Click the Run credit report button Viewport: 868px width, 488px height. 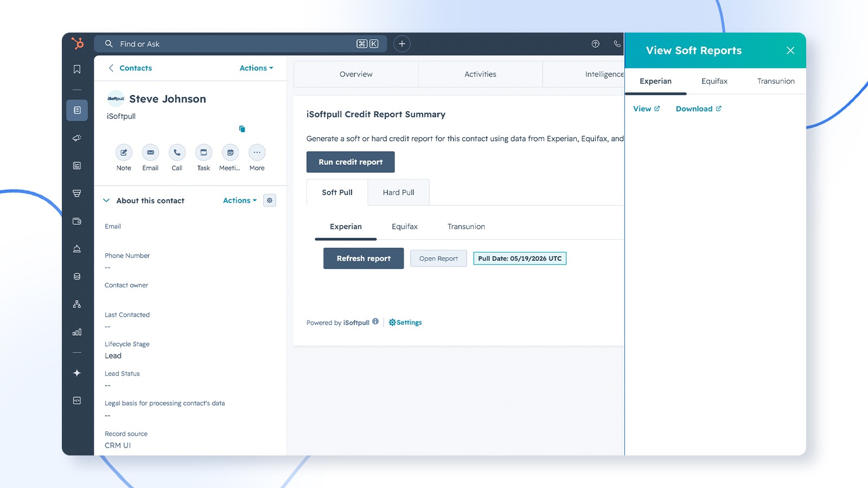pyautogui.click(x=350, y=162)
